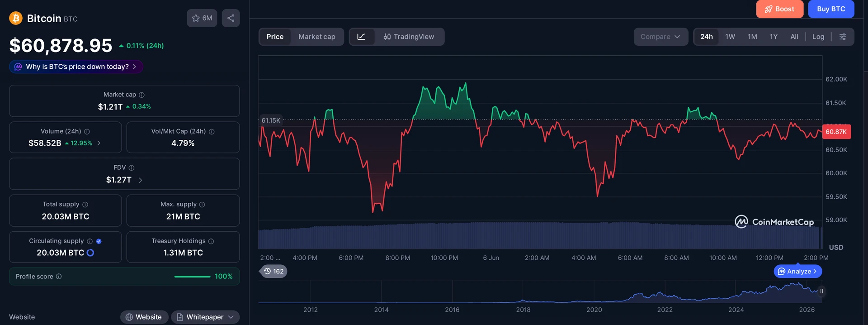Switch to TradingView chart mode

click(x=409, y=37)
